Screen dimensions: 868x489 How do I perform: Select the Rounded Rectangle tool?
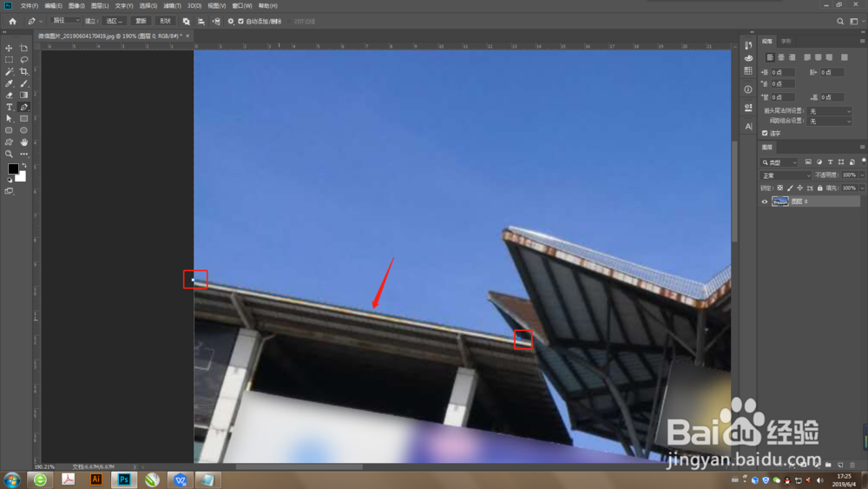(x=9, y=130)
